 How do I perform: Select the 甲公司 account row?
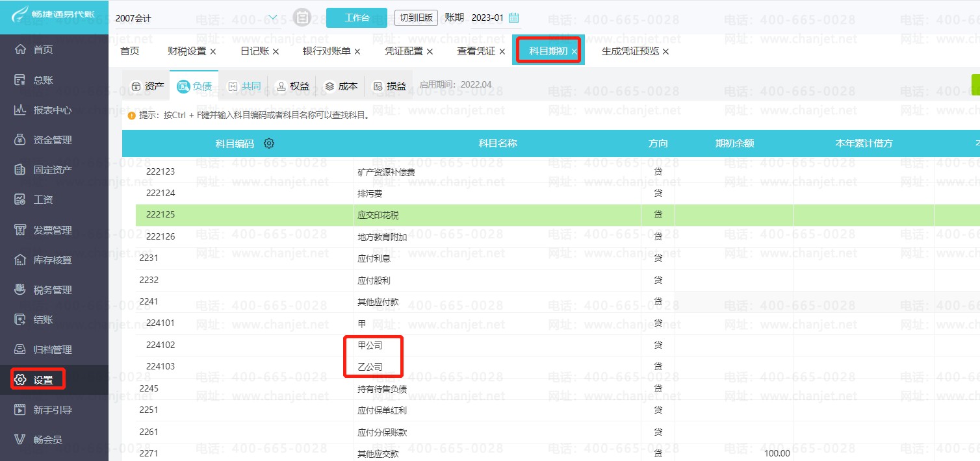tap(558, 345)
